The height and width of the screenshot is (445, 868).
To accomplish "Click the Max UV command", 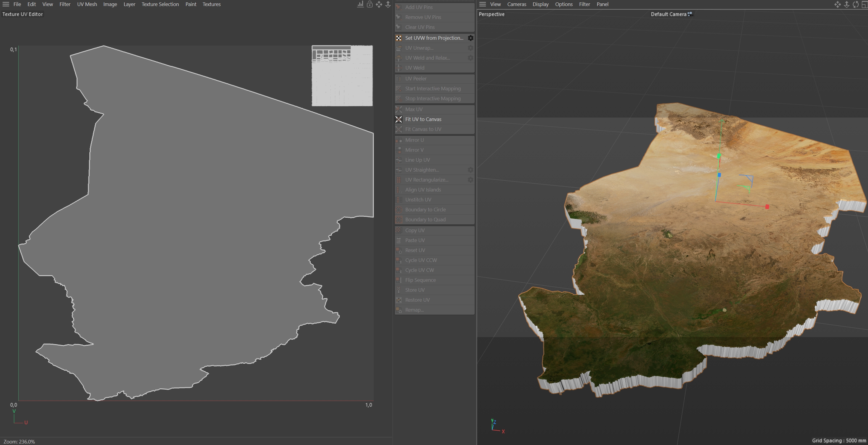I will tap(414, 109).
